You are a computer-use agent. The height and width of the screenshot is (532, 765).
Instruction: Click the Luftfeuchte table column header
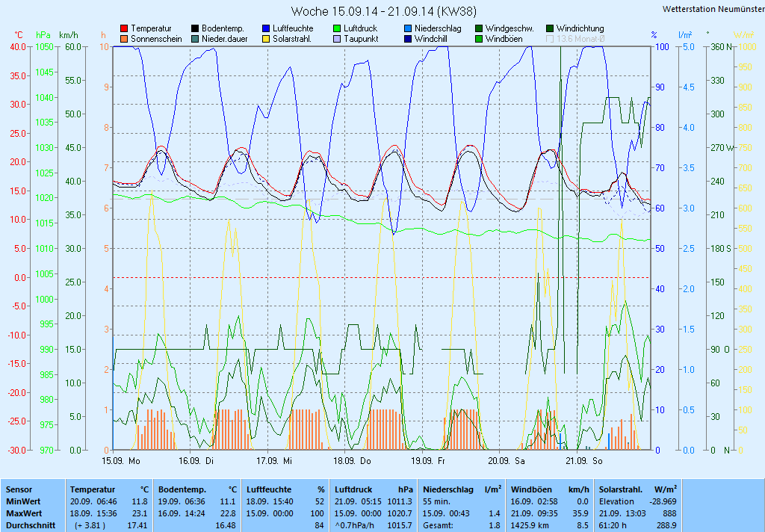point(269,489)
